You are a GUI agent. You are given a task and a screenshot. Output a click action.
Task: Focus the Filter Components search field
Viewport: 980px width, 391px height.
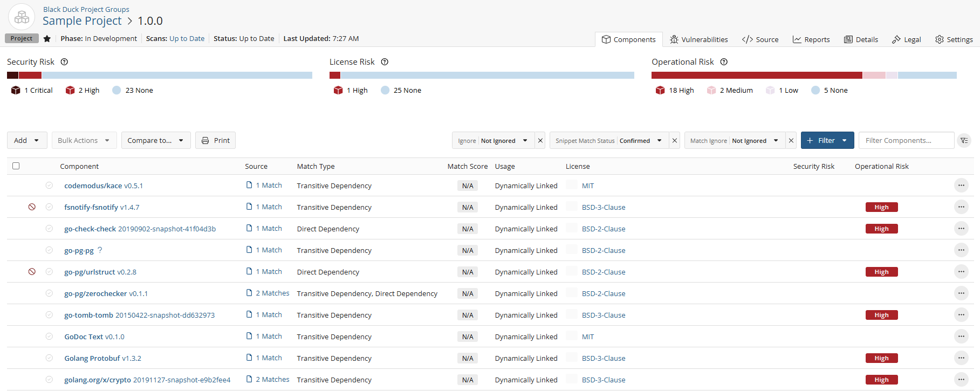906,140
